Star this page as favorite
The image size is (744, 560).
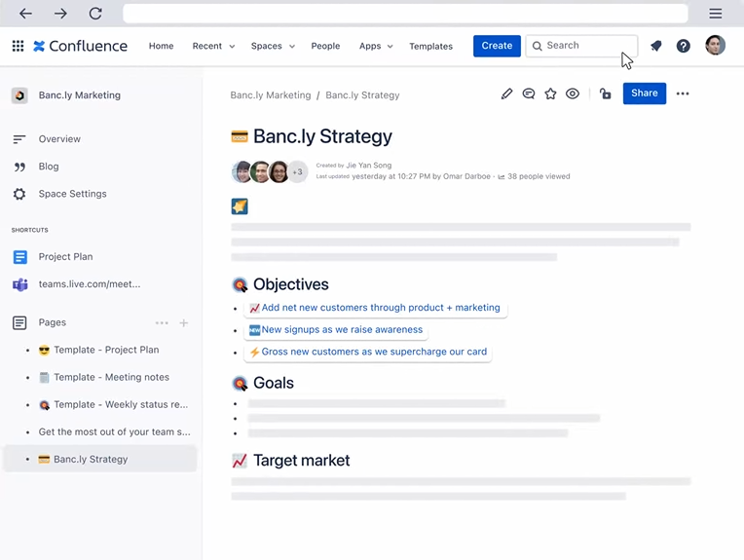[x=550, y=93]
